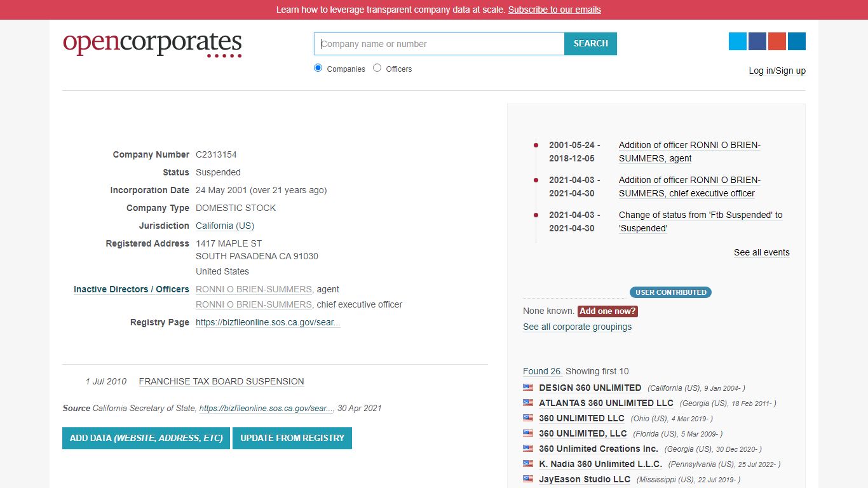This screenshot has width=868, height=488.
Task: Click US flag beside DESIGN 360 UNLIMITED
Action: pyautogui.click(x=528, y=387)
